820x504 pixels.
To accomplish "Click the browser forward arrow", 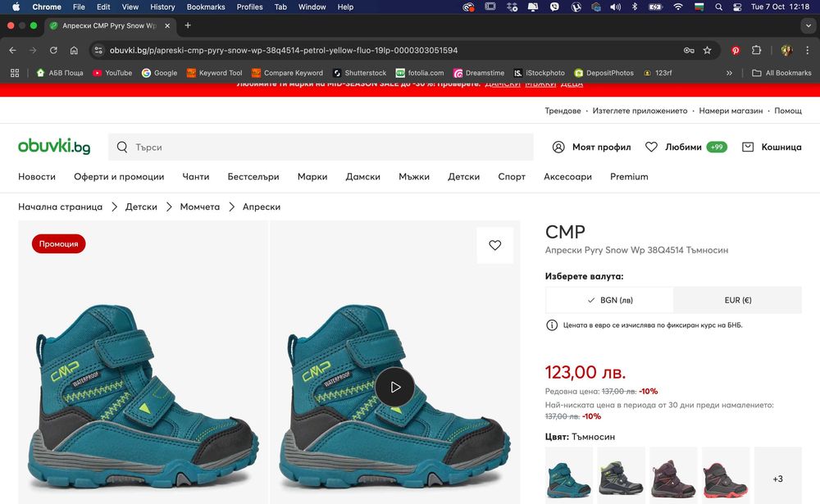I will (33, 50).
